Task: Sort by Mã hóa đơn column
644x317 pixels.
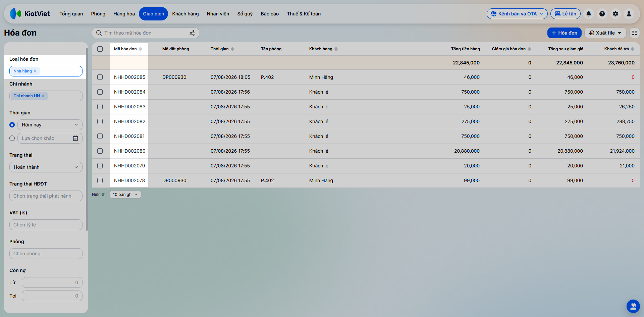Action: [x=141, y=49]
